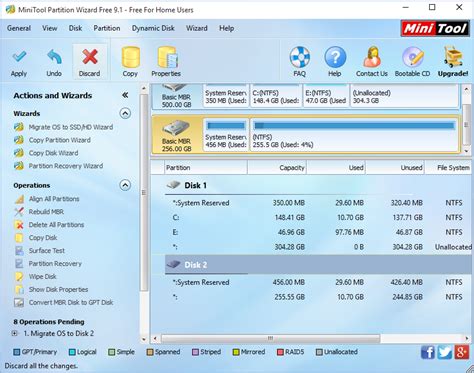
Task: Open the Dynamic Disk menu
Action: coord(153,28)
